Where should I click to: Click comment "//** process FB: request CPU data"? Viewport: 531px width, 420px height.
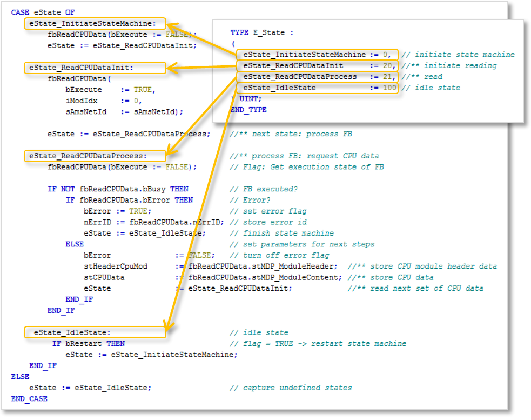coord(304,156)
